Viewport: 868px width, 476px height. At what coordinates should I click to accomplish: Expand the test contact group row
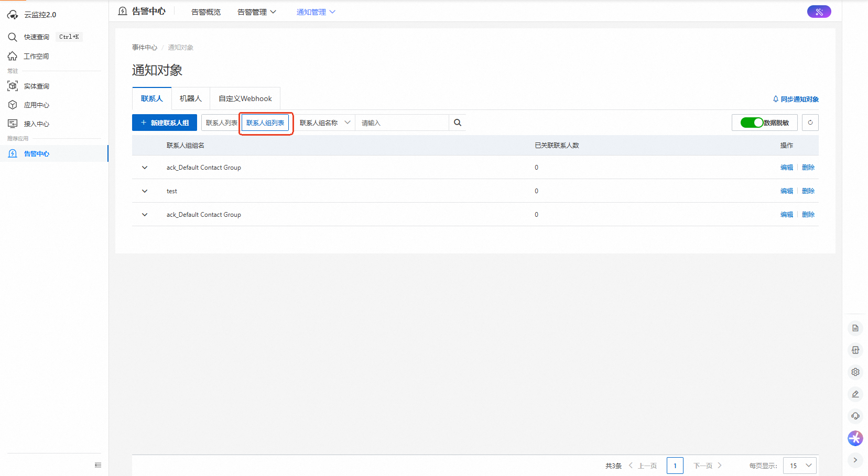[x=145, y=191]
